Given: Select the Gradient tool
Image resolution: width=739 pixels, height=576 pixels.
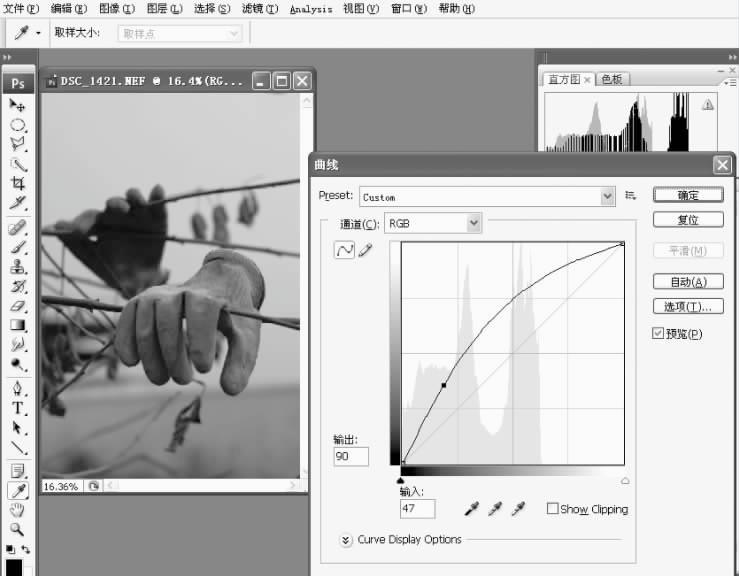Looking at the screenshot, I should coord(17,325).
